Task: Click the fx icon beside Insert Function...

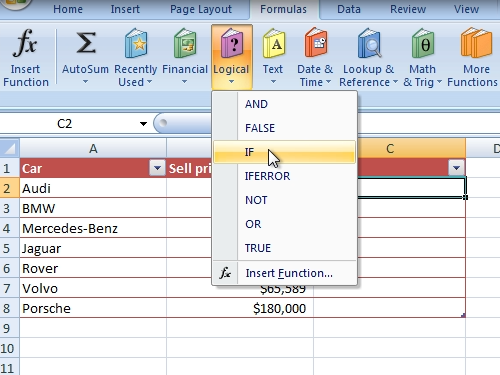Action: tap(225, 273)
